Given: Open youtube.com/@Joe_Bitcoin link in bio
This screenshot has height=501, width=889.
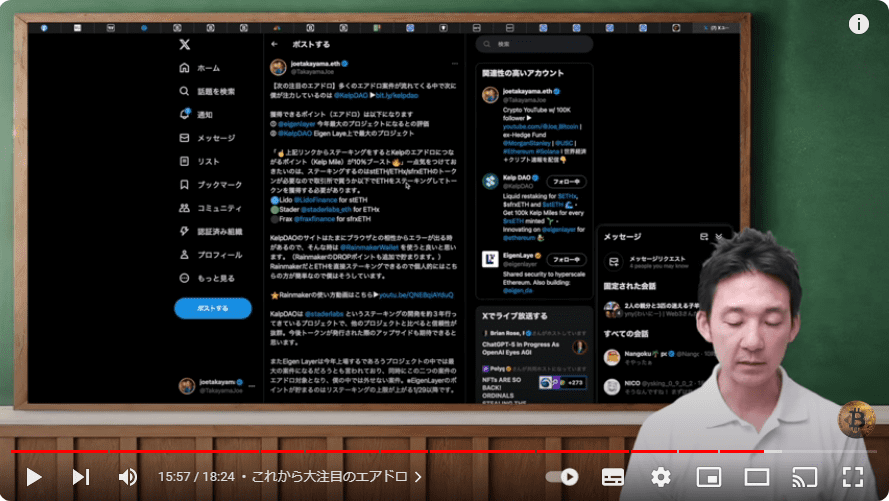Looking at the screenshot, I should tap(540, 127).
